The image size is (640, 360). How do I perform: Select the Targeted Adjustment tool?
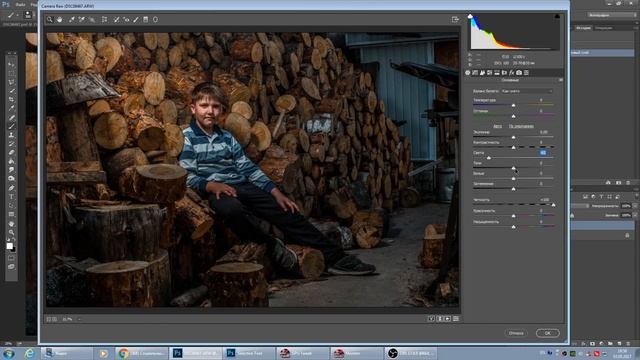tap(92, 19)
